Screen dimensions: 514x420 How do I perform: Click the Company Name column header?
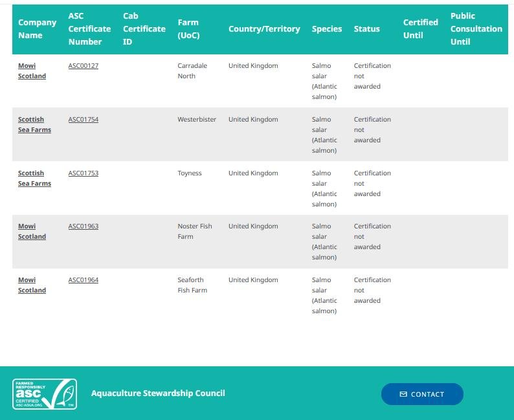tap(37, 29)
